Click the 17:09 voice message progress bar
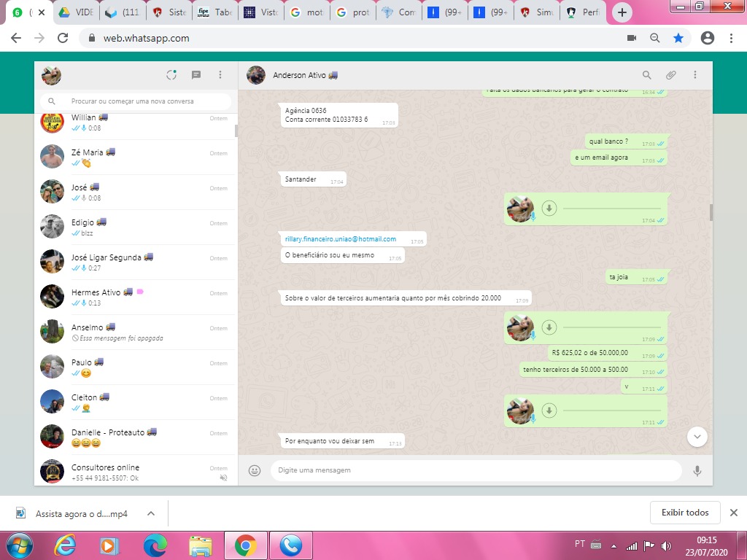This screenshot has height=560, width=747. tap(611, 328)
